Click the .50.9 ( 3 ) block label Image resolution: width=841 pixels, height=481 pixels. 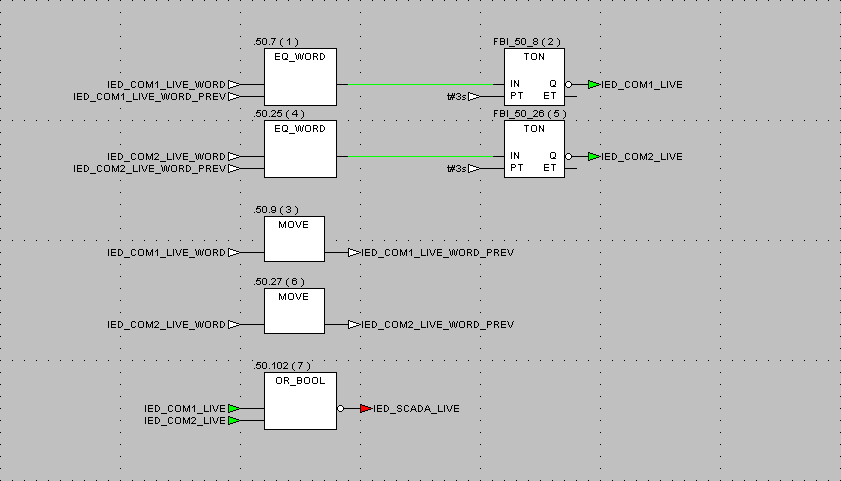coord(276,210)
